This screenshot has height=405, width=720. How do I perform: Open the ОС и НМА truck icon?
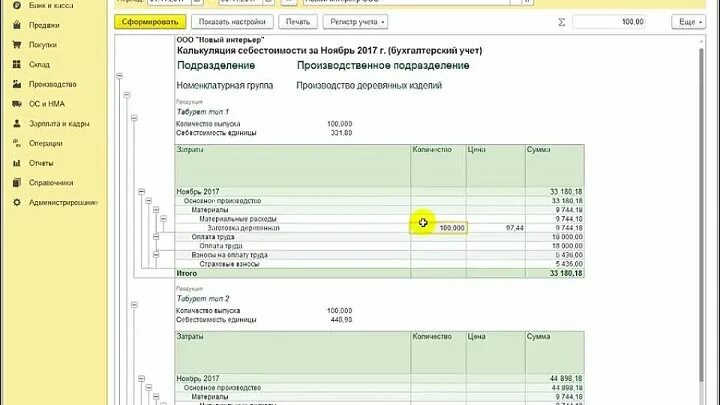pos(17,104)
